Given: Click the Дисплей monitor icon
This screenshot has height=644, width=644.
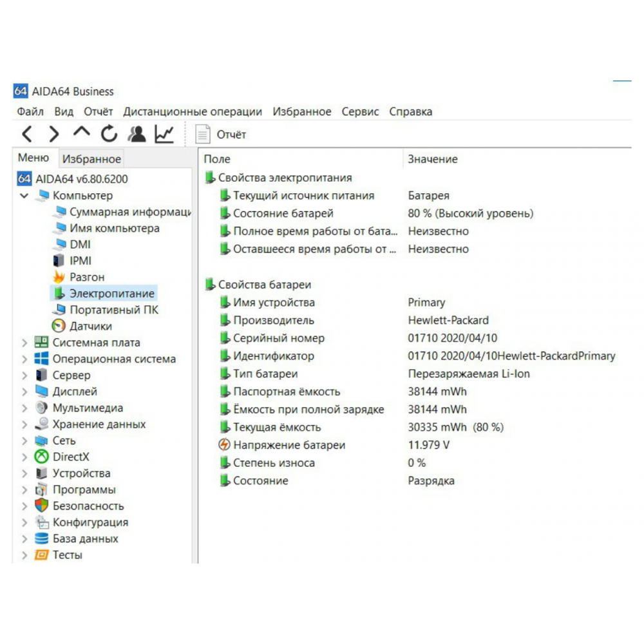Looking at the screenshot, I should pos(41,391).
